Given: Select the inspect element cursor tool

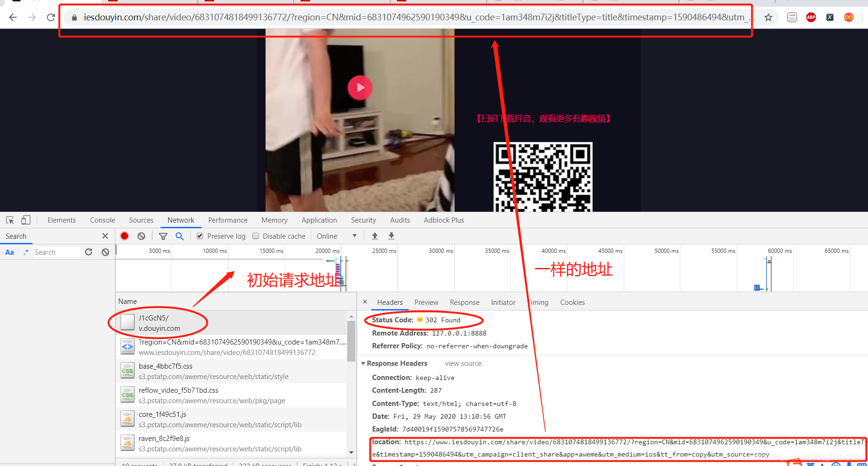Looking at the screenshot, I should click(9, 220).
